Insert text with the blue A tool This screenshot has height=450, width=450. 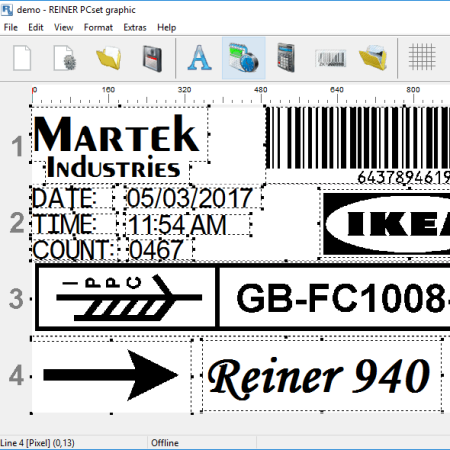(199, 58)
